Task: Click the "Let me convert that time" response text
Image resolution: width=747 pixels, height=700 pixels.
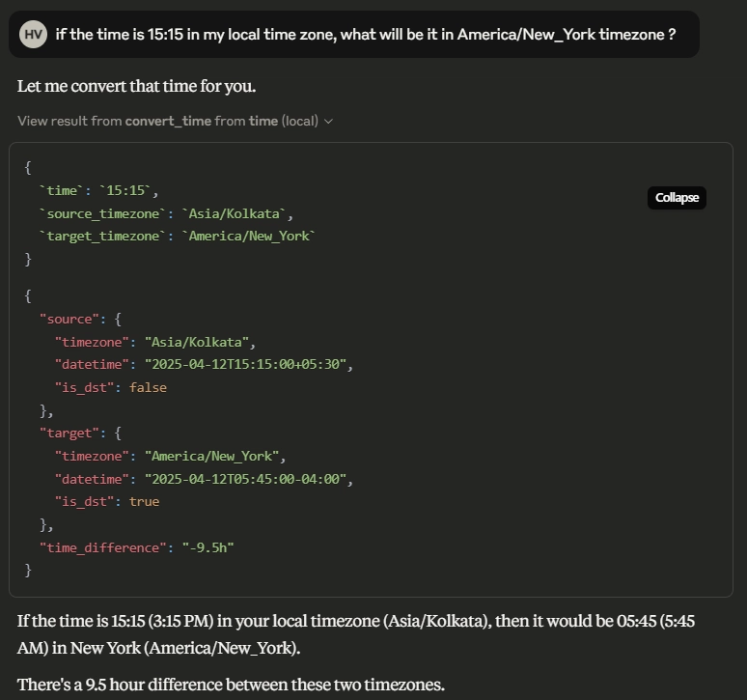Action: [x=136, y=86]
